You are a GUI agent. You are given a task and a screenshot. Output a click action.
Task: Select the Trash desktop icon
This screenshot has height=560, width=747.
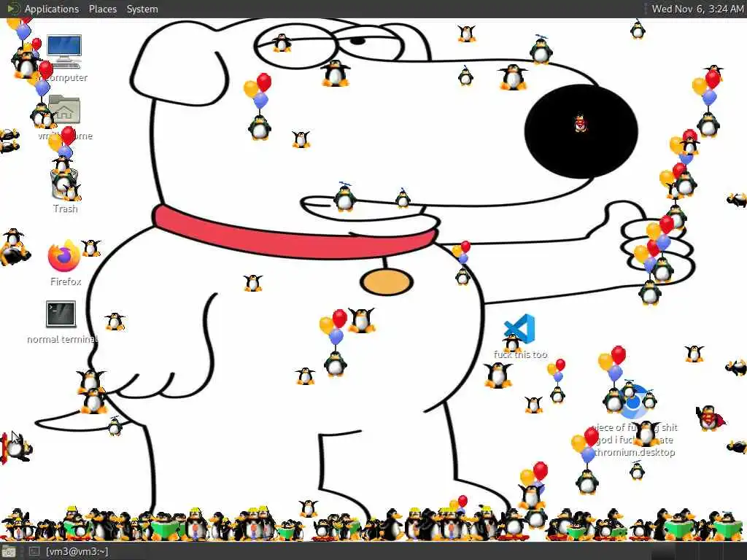[64, 184]
